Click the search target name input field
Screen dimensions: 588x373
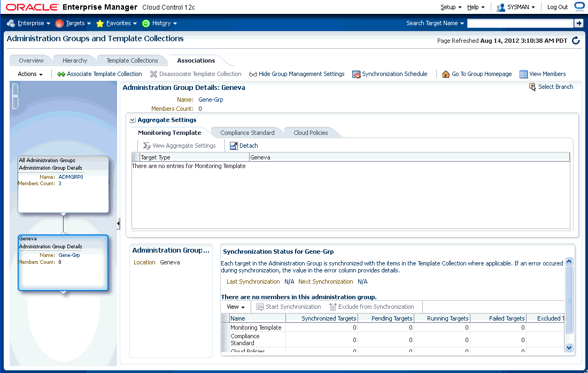pos(520,23)
